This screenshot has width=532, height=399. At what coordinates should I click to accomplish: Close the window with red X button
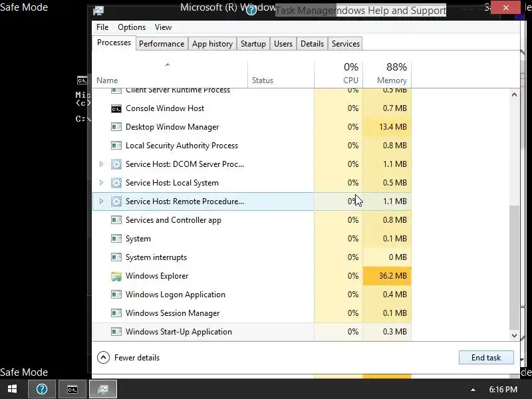(505, 7)
